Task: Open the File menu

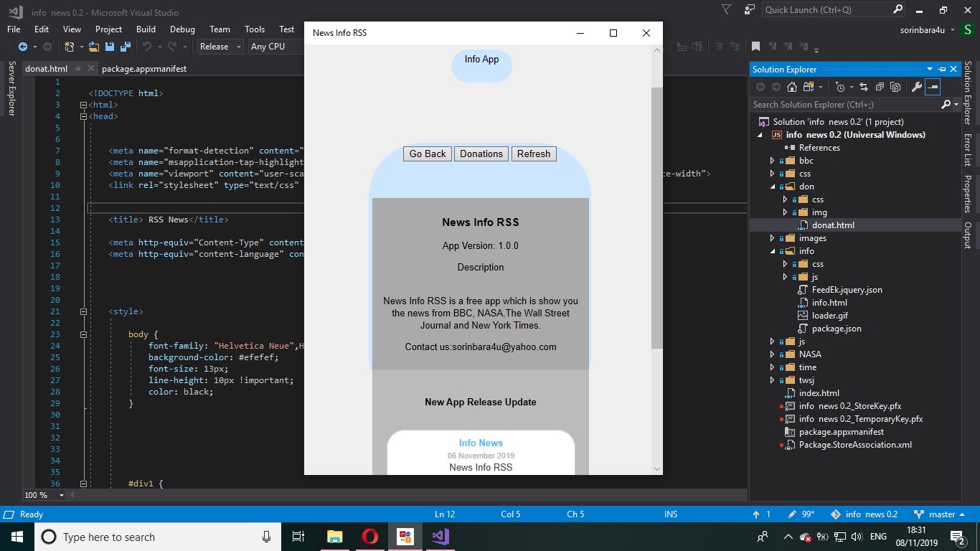Action: (14, 29)
